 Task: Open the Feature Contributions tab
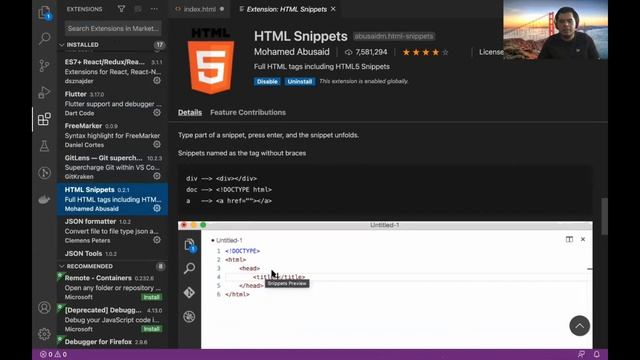point(248,112)
